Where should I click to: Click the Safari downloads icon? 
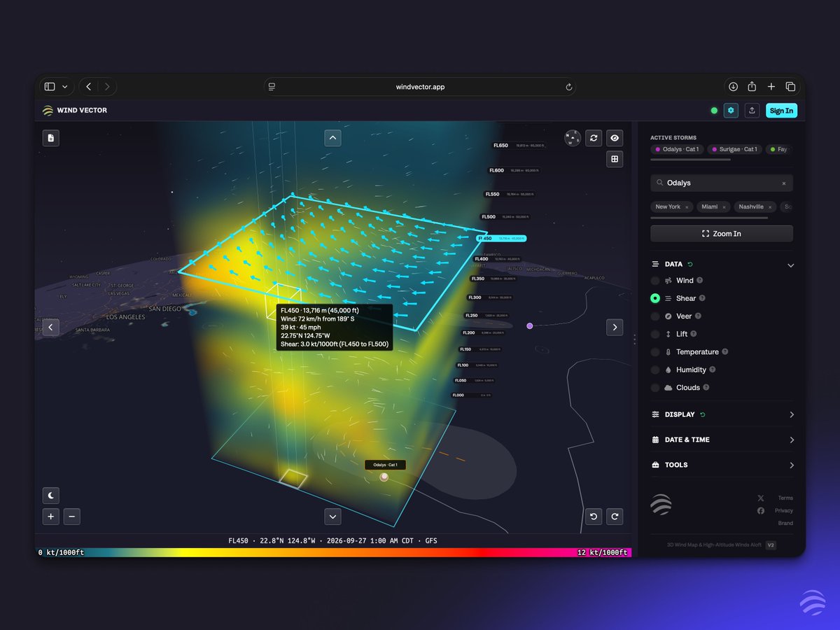[x=733, y=87]
